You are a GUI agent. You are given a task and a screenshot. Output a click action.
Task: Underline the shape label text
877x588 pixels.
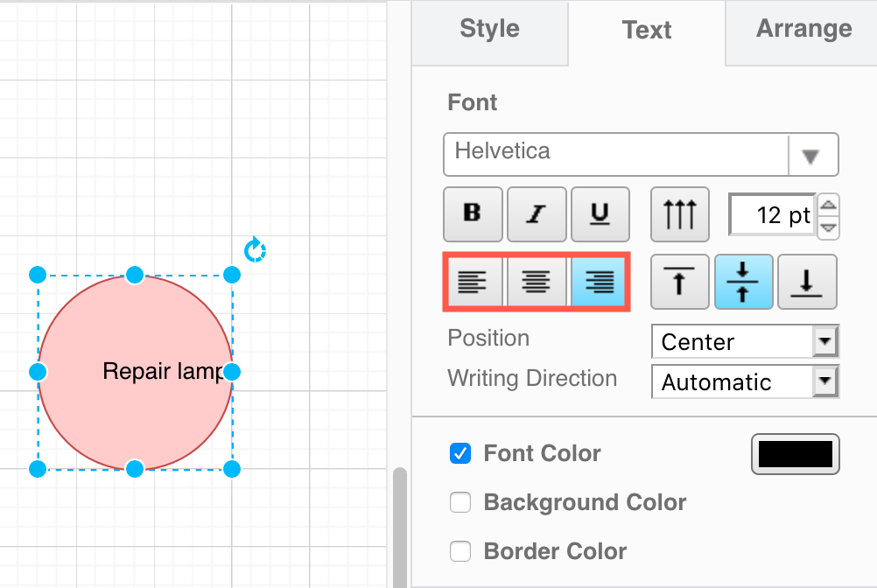click(600, 213)
